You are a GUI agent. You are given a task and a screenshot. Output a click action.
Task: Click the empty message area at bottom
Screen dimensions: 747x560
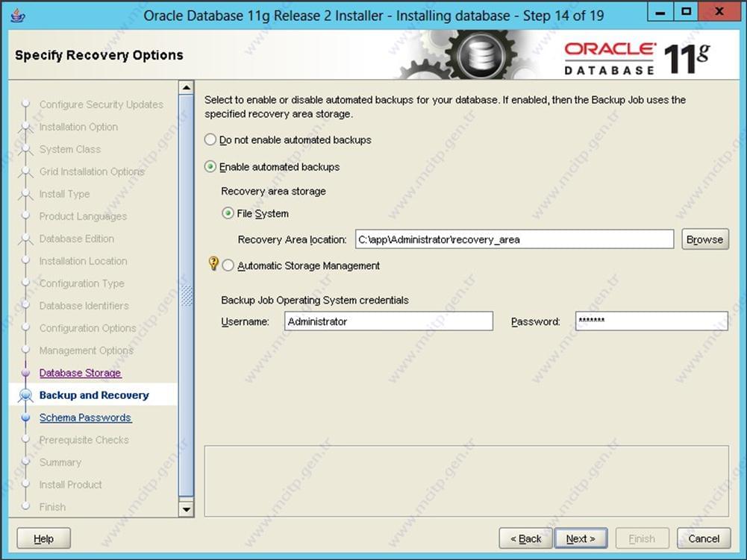(466, 481)
